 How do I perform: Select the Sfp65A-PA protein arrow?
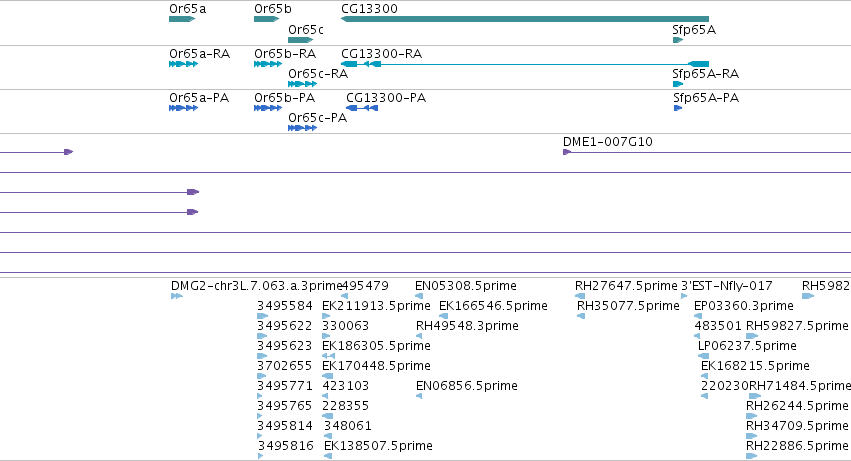click(678, 108)
